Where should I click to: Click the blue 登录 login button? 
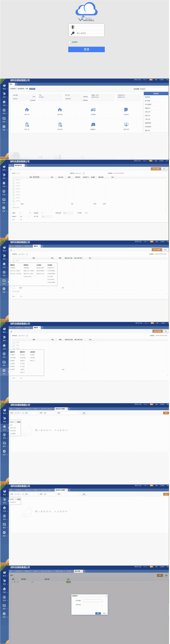point(86,49)
